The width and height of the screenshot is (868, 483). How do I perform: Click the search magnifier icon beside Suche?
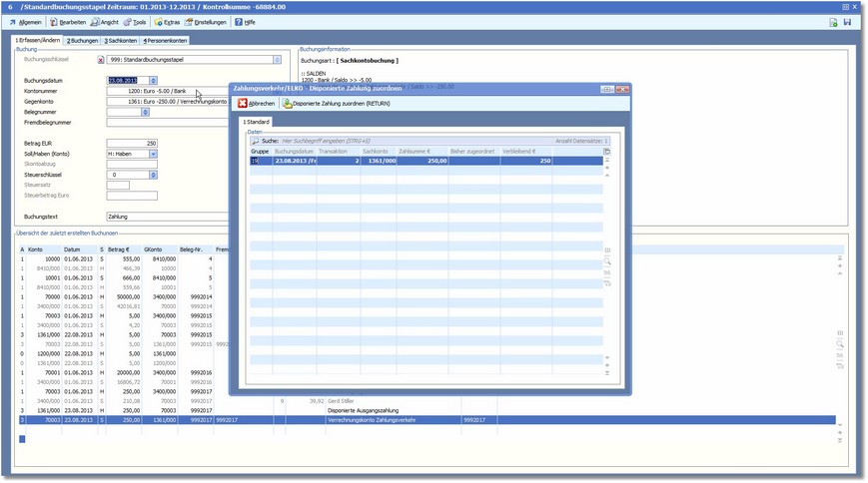click(x=255, y=142)
